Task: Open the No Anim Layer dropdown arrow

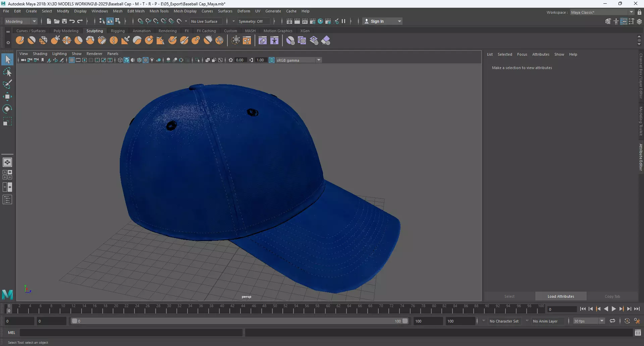Action: click(527, 321)
